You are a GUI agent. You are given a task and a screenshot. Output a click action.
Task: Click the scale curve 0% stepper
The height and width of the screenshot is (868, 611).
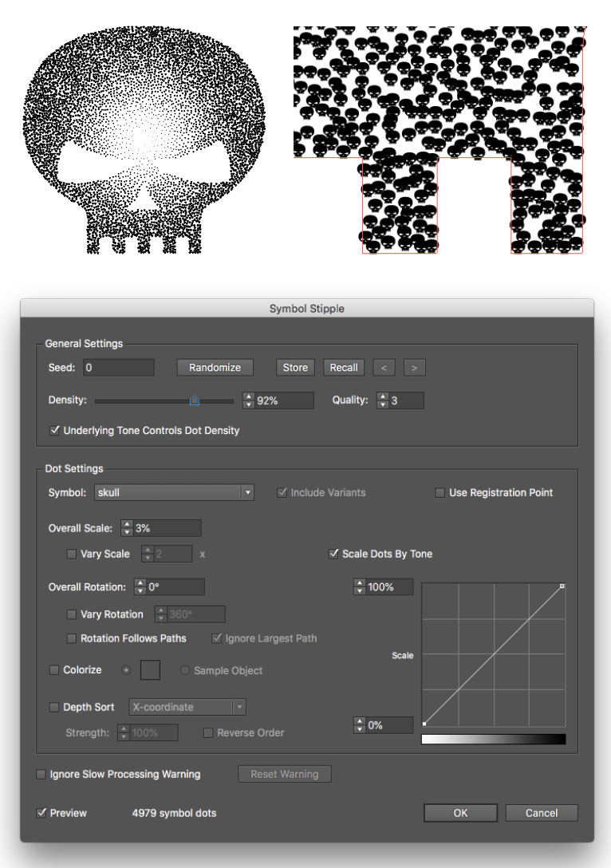point(360,725)
